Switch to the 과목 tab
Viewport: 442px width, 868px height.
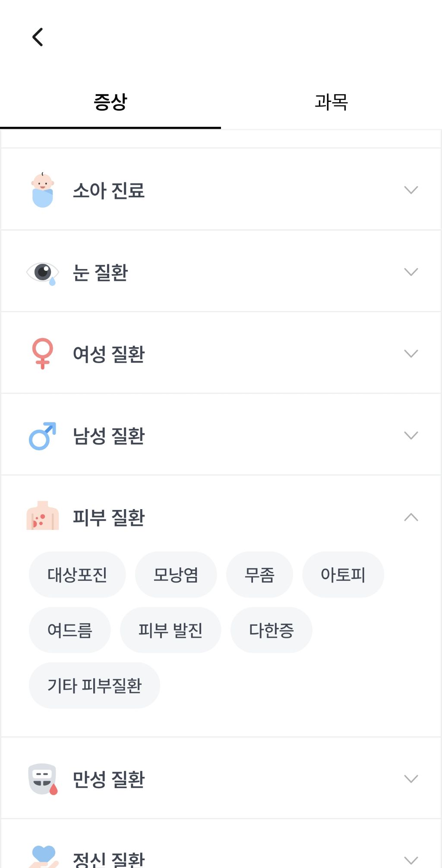pos(331,102)
